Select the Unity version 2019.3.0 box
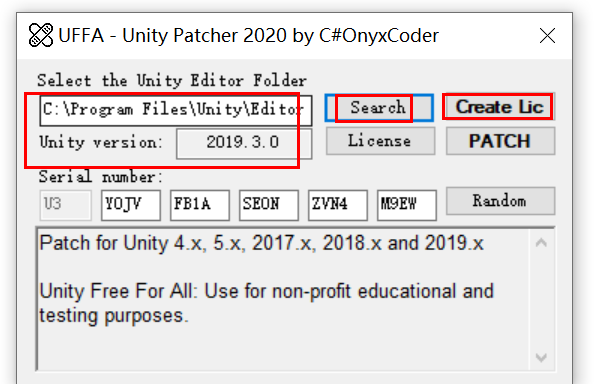The image size is (594, 384). (x=244, y=144)
